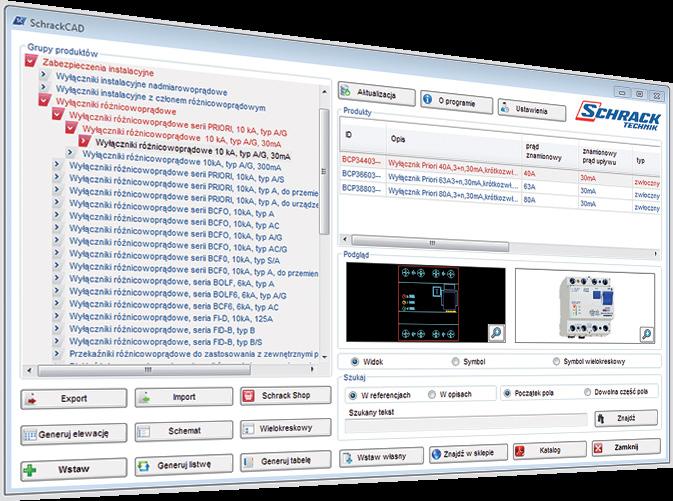Click the Katalog button
The width and height of the screenshot is (673, 501).
coord(550,450)
